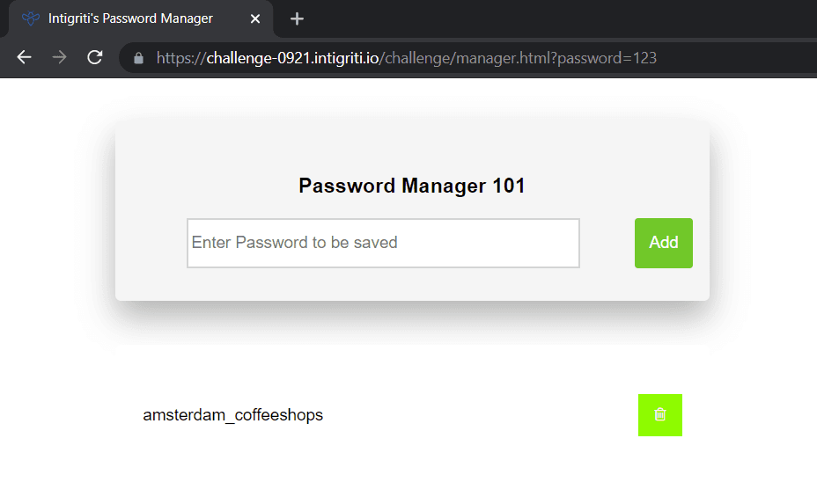View site information via the lock icon

tap(138, 58)
